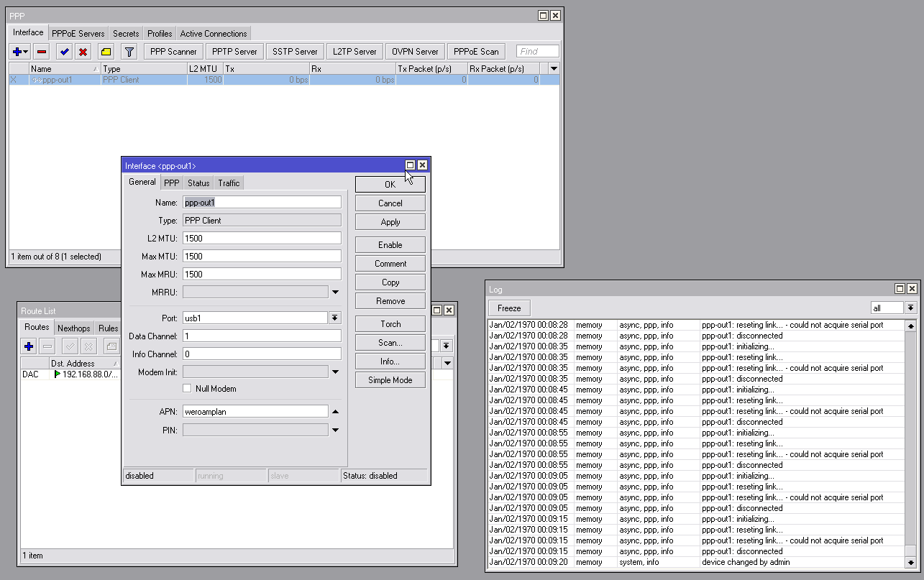924x580 pixels.
Task: Expand the Modem Init field arrow
Action: pos(335,372)
